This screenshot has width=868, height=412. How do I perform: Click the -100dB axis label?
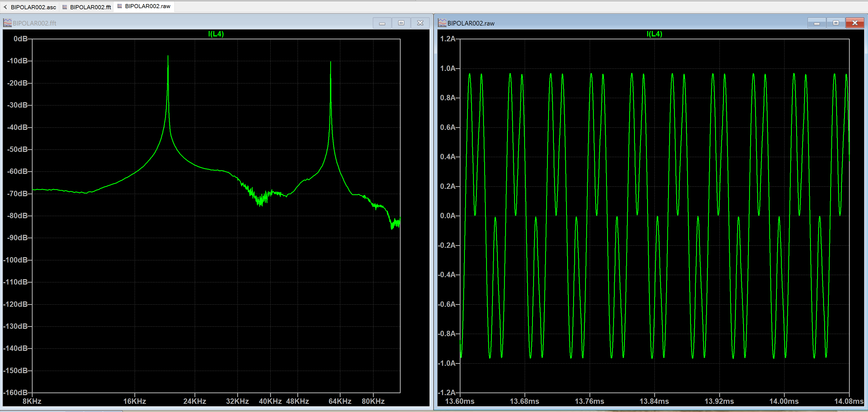[16, 260]
